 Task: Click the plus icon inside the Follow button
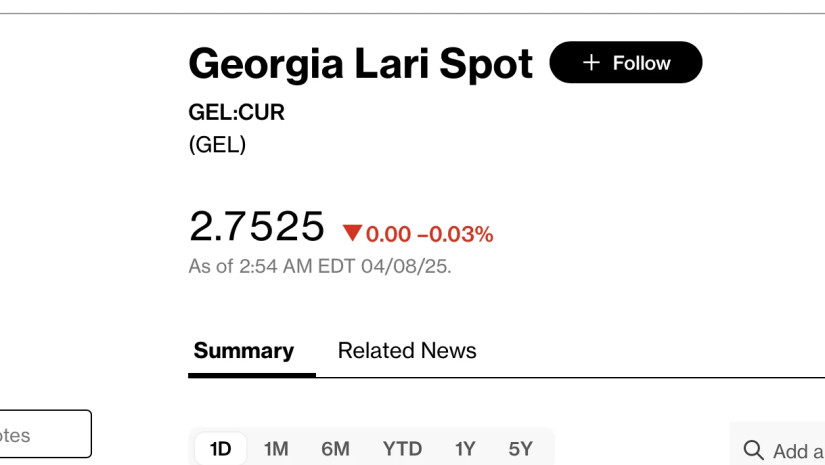(x=591, y=63)
